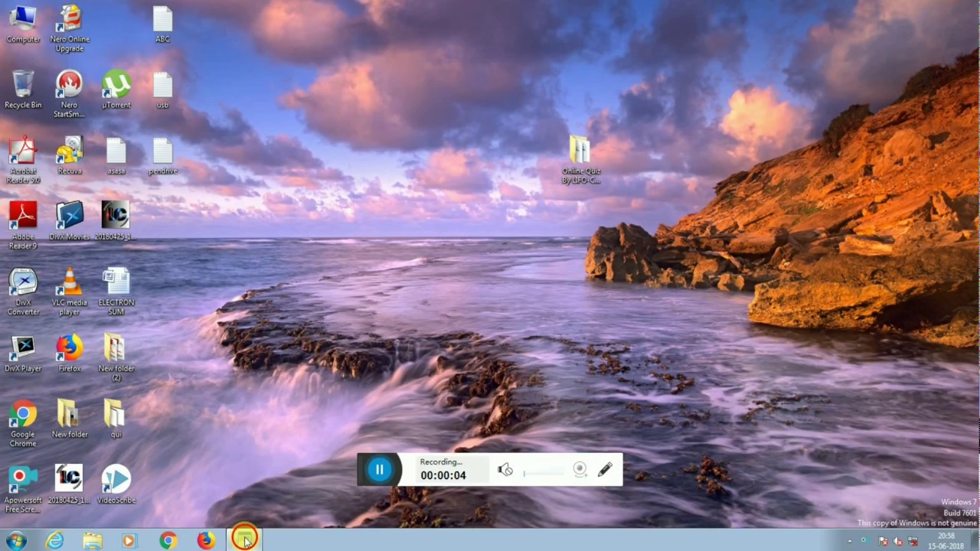Pause the screen recording

point(379,470)
